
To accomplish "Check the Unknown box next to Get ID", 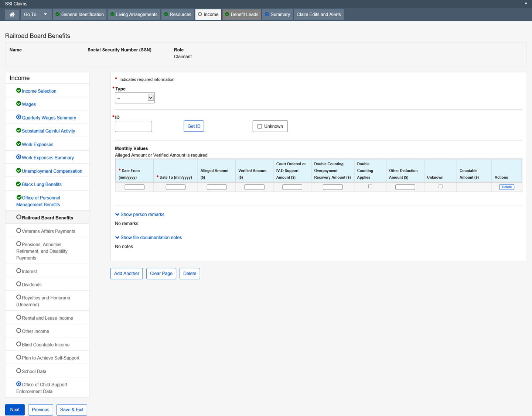I will point(260,126).
